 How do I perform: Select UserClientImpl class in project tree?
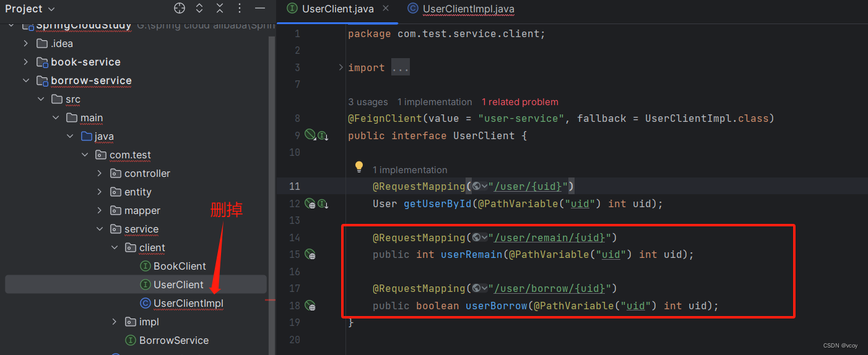(x=188, y=303)
